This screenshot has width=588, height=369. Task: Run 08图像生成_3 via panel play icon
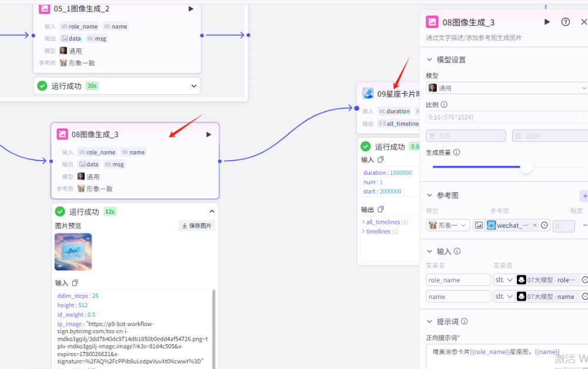[x=547, y=22]
